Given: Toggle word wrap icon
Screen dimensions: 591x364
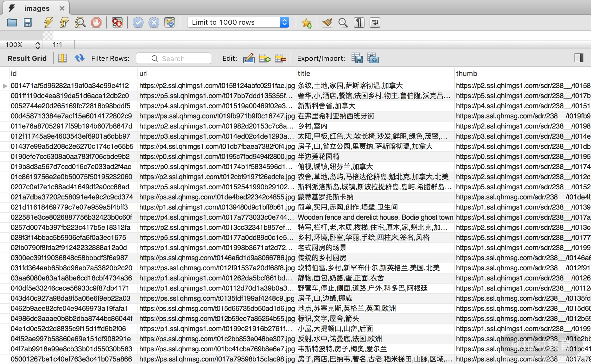Looking at the screenshot, I should [375, 22].
